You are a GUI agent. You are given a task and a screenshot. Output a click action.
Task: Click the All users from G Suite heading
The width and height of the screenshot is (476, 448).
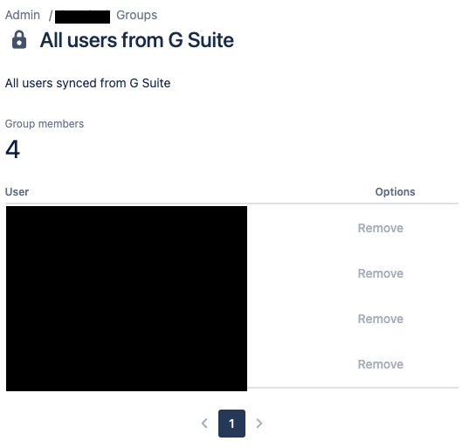click(137, 40)
